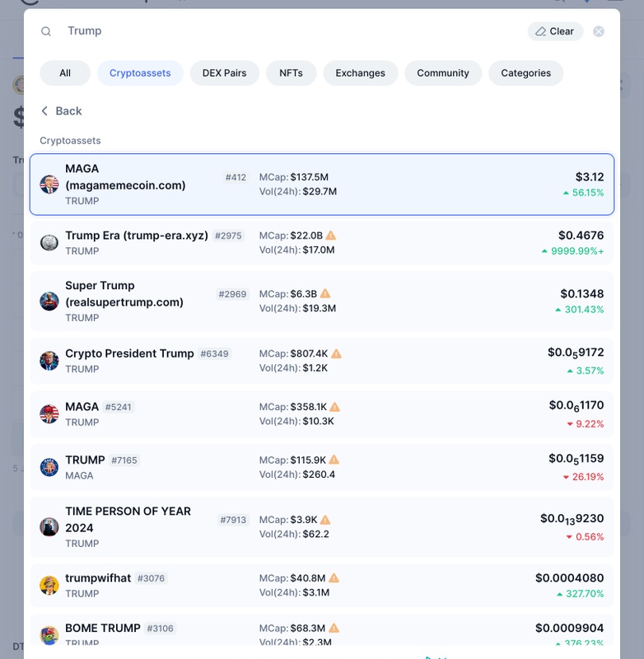Viewport: 644px width, 659px height.
Task: Click rank badge #3106
Action: click(160, 629)
